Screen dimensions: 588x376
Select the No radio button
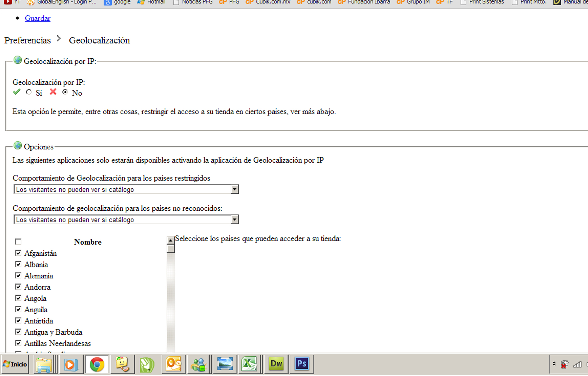coord(65,92)
